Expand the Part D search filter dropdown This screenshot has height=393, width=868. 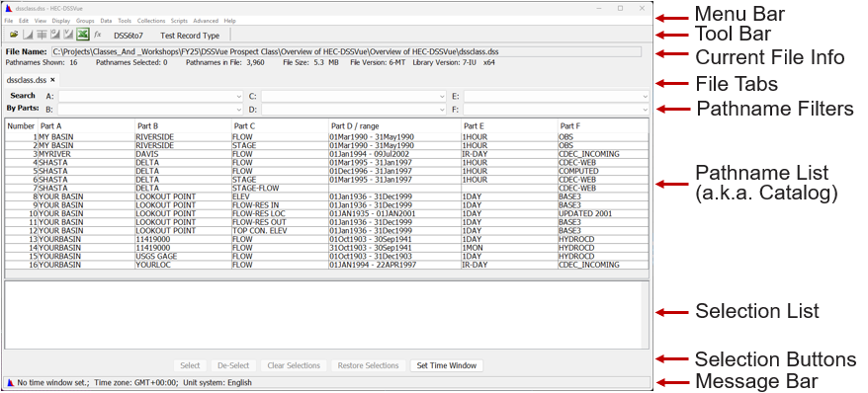441,110
